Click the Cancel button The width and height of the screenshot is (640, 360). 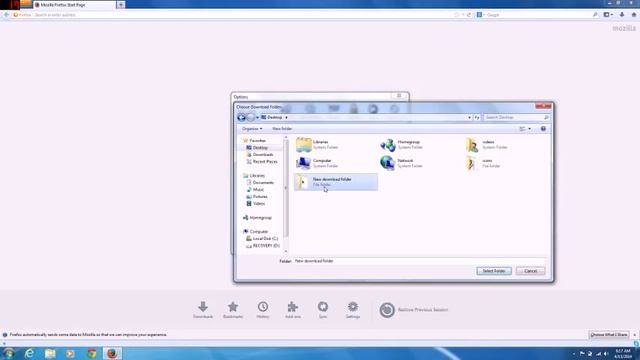(530, 271)
